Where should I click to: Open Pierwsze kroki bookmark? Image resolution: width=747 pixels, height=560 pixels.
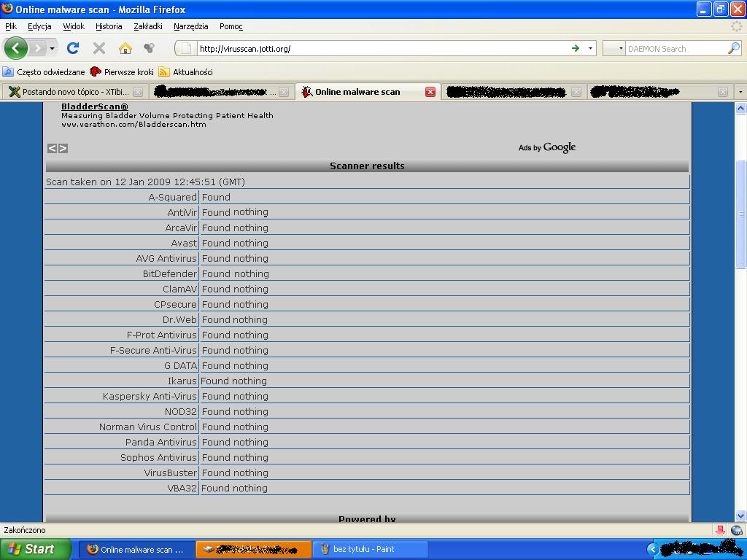tap(122, 72)
